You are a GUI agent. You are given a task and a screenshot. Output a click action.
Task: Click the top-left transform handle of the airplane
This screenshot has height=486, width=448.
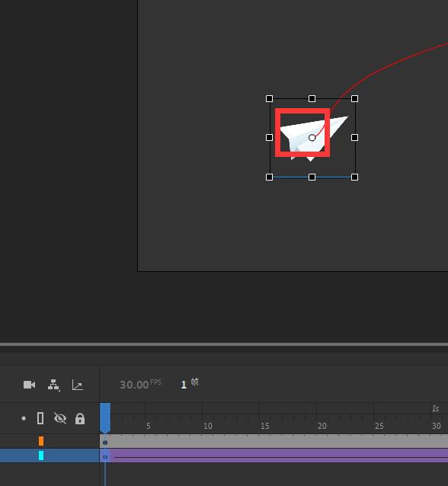click(270, 98)
